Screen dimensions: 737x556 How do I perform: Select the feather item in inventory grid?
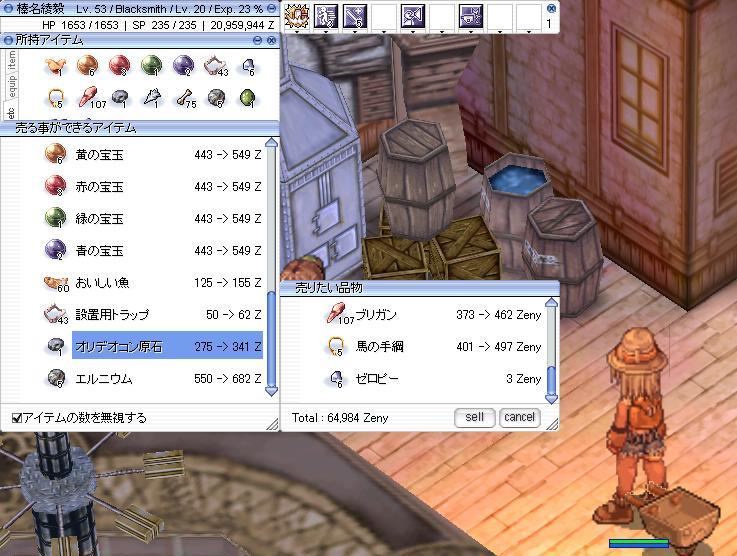[x=152, y=97]
